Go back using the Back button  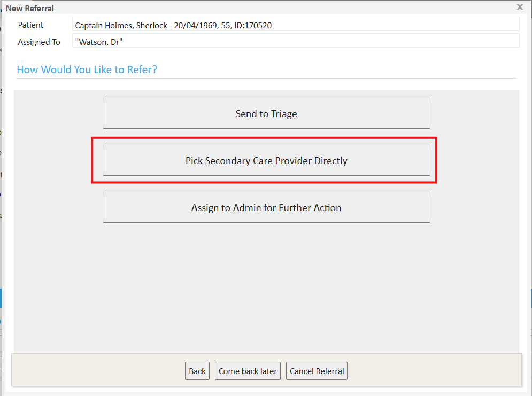(x=197, y=371)
